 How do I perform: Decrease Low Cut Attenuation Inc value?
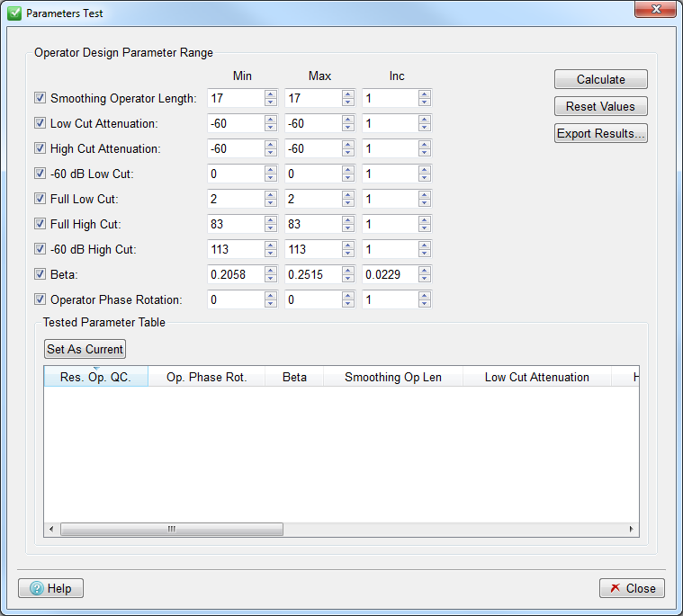click(x=425, y=128)
